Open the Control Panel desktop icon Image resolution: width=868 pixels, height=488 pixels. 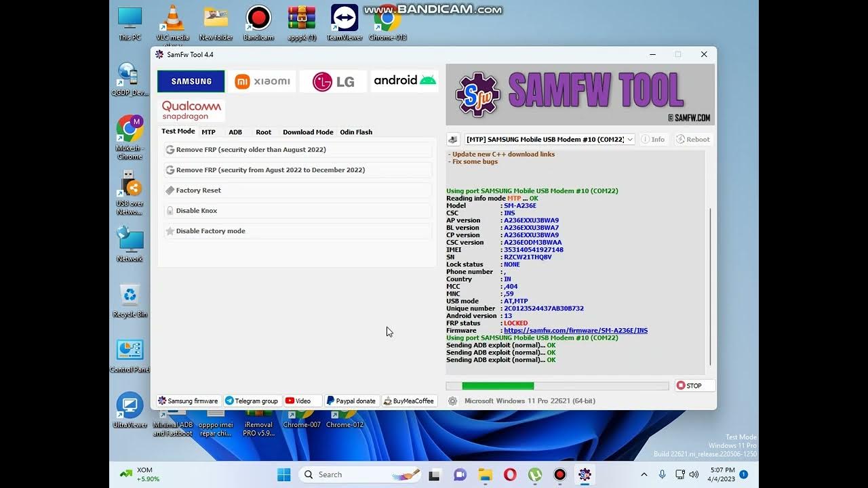130,355
